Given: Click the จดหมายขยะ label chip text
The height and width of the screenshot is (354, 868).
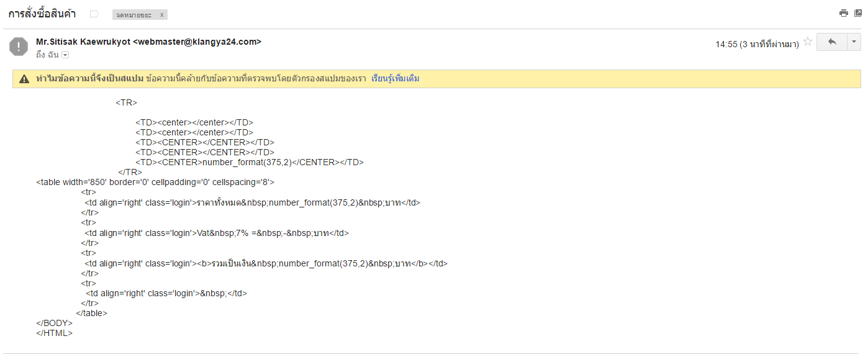Looking at the screenshot, I should coord(134,14).
